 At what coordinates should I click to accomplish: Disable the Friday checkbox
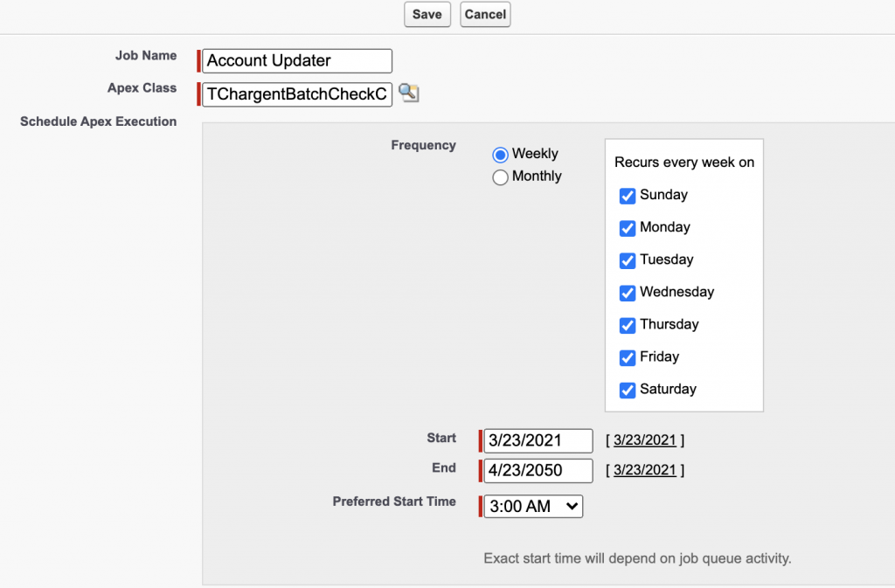(x=628, y=357)
